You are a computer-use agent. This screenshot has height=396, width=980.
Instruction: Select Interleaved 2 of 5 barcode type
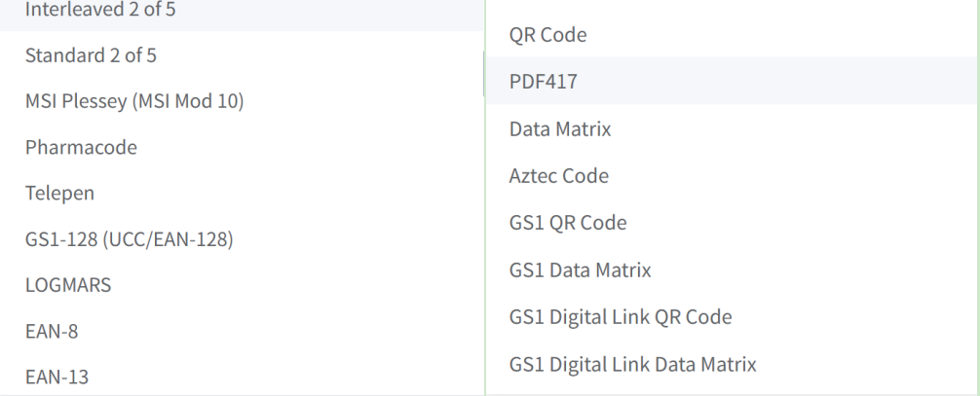point(94,10)
